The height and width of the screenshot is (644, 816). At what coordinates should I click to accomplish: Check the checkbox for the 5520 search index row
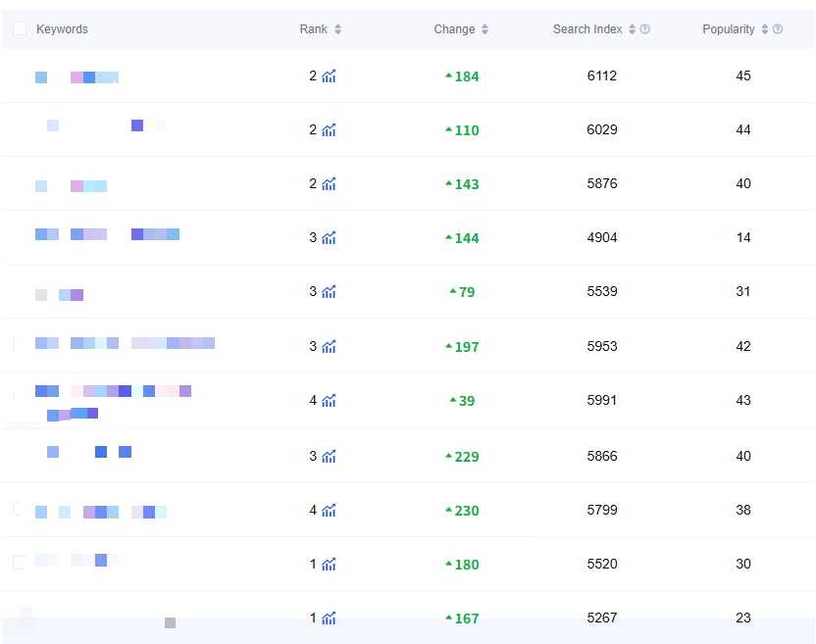coord(19,562)
